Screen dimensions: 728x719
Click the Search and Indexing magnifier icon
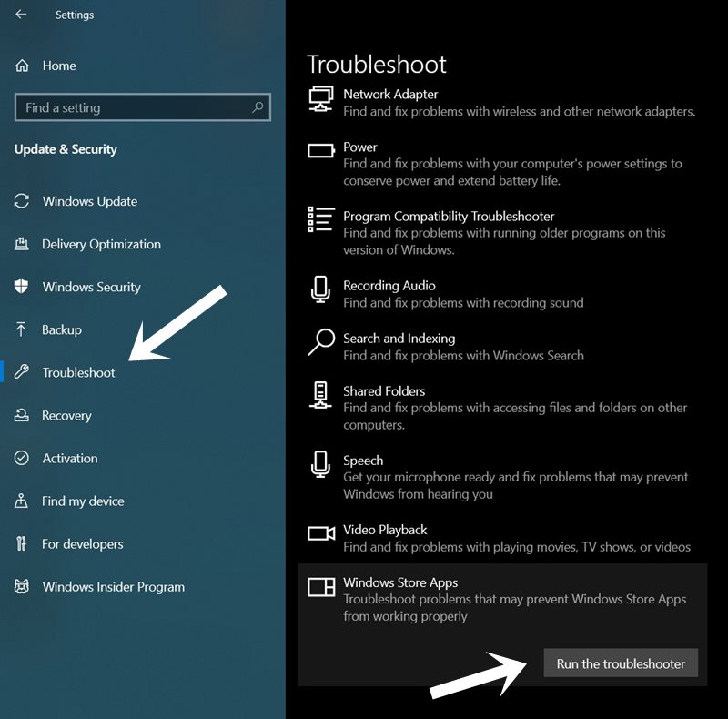(x=321, y=342)
